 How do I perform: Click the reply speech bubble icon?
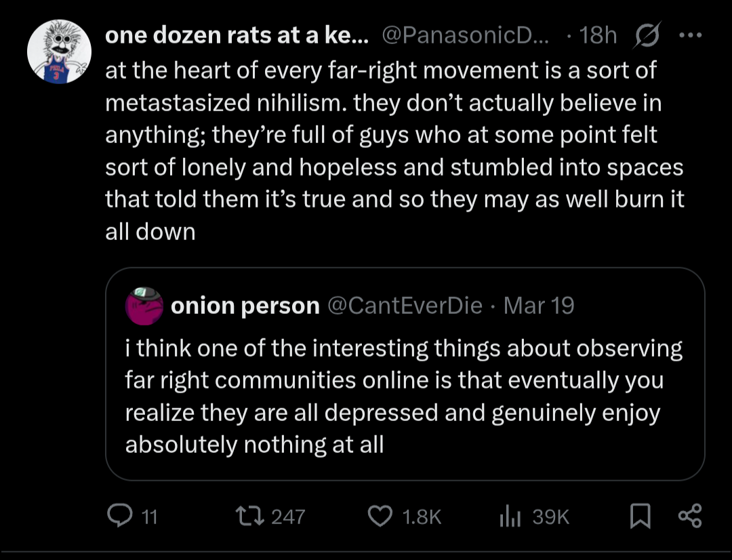[122, 517]
